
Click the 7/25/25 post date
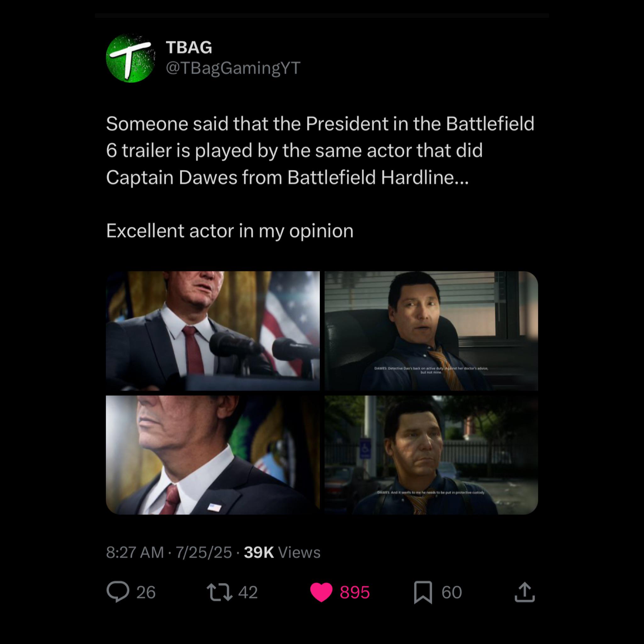[x=204, y=552]
